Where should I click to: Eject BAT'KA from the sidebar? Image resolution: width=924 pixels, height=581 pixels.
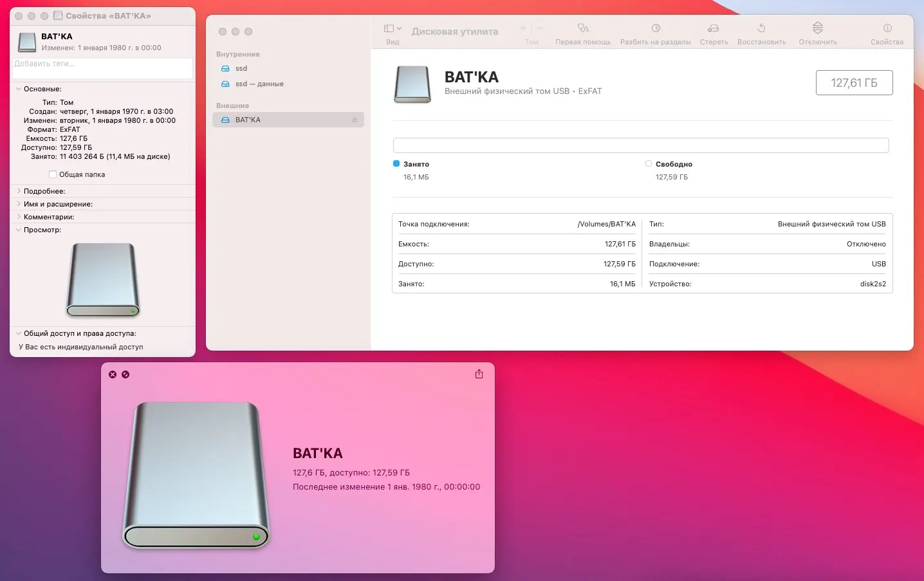point(355,120)
